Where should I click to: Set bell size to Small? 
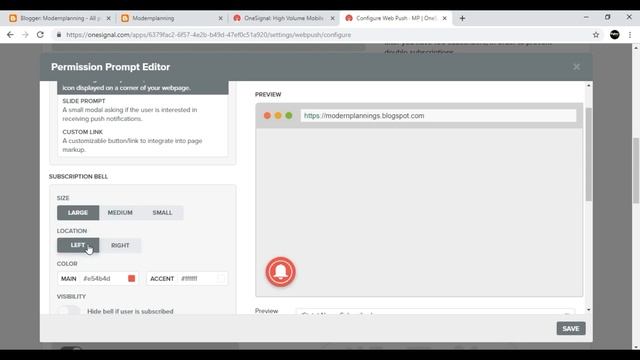162,213
